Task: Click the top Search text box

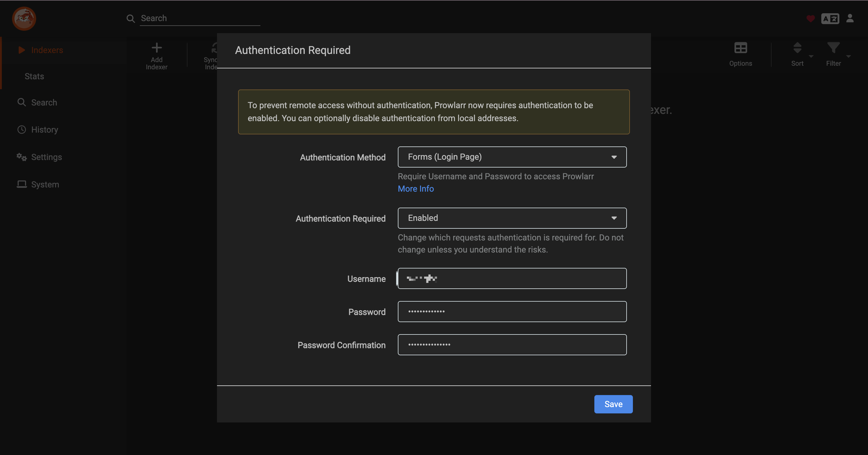Action: 200,18
